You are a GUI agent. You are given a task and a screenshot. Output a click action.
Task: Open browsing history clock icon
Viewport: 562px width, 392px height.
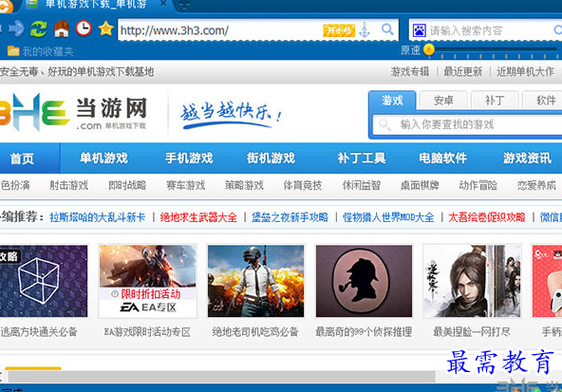click(x=84, y=28)
